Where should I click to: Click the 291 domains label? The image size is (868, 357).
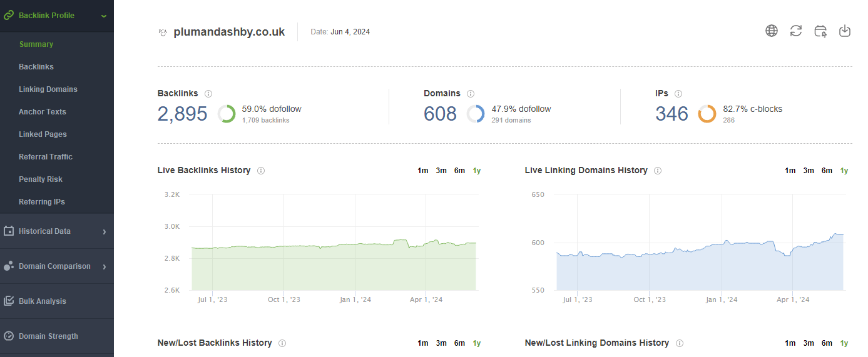click(511, 120)
